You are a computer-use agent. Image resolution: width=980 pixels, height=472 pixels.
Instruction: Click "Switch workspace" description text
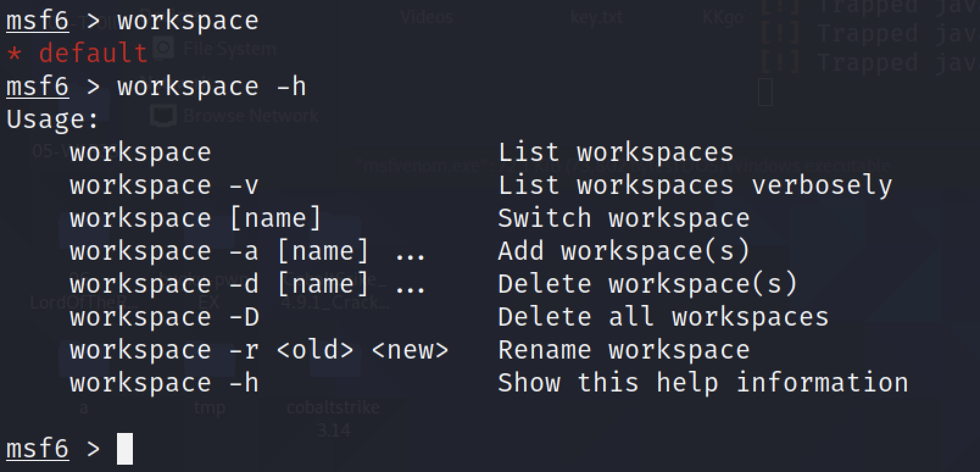tap(623, 218)
